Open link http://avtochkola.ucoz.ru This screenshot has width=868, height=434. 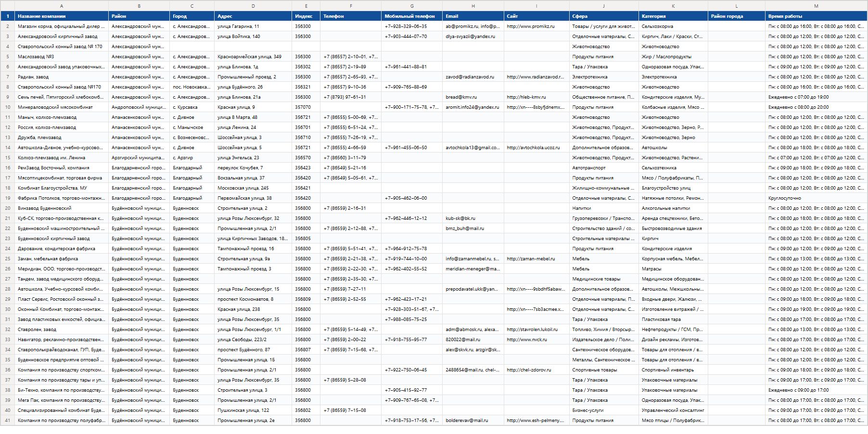(533, 148)
